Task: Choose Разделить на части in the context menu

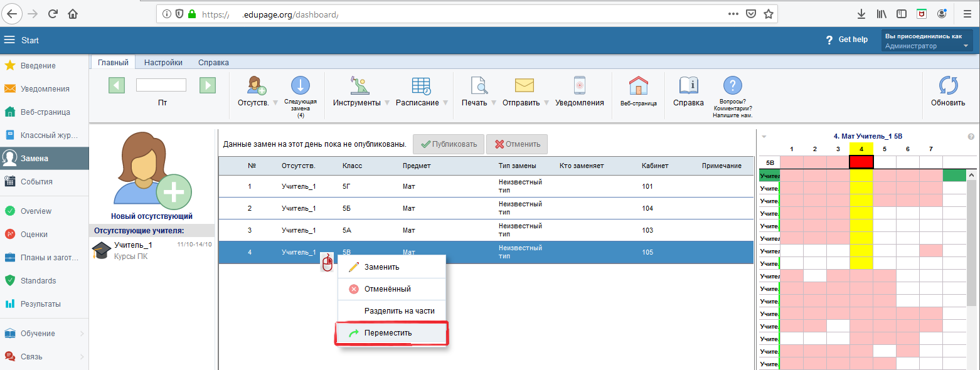Action: pos(391,311)
